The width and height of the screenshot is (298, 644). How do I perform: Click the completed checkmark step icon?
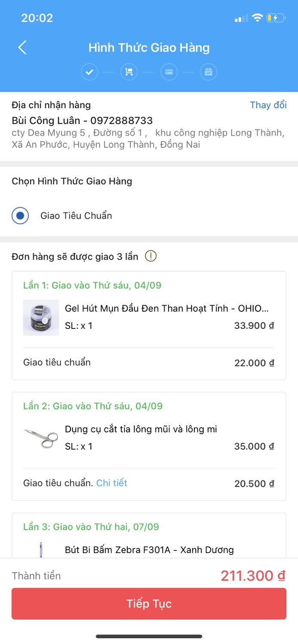pyautogui.click(x=89, y=72)
